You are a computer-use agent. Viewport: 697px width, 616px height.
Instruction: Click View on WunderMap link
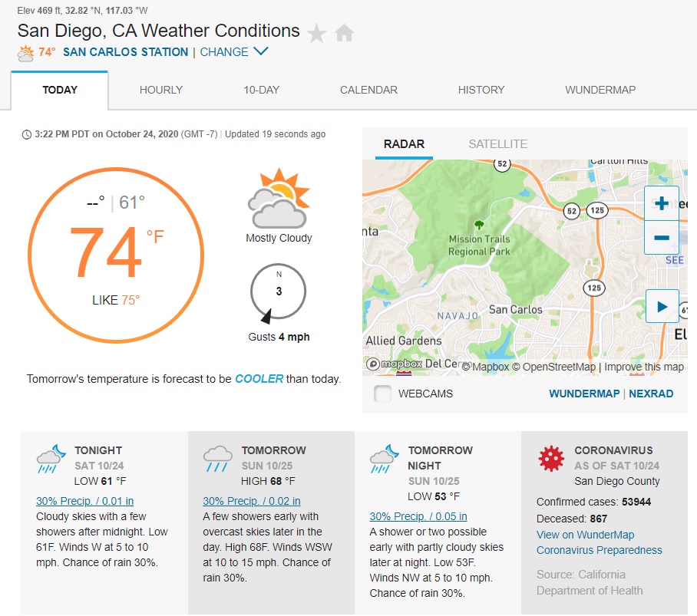point(585,535)
